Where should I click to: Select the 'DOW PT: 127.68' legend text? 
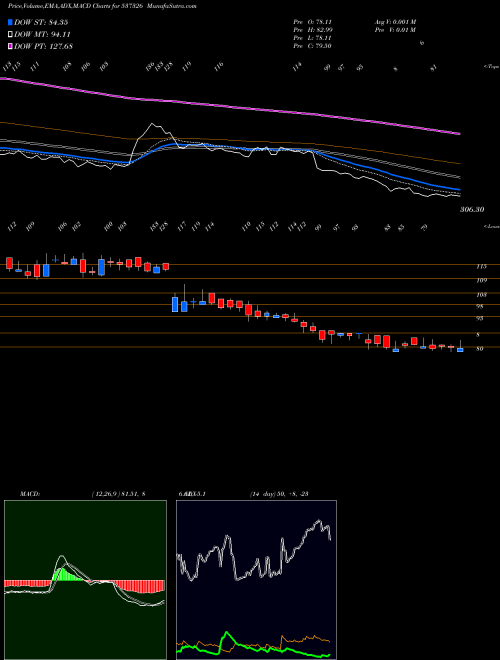[x=43, y=46]
